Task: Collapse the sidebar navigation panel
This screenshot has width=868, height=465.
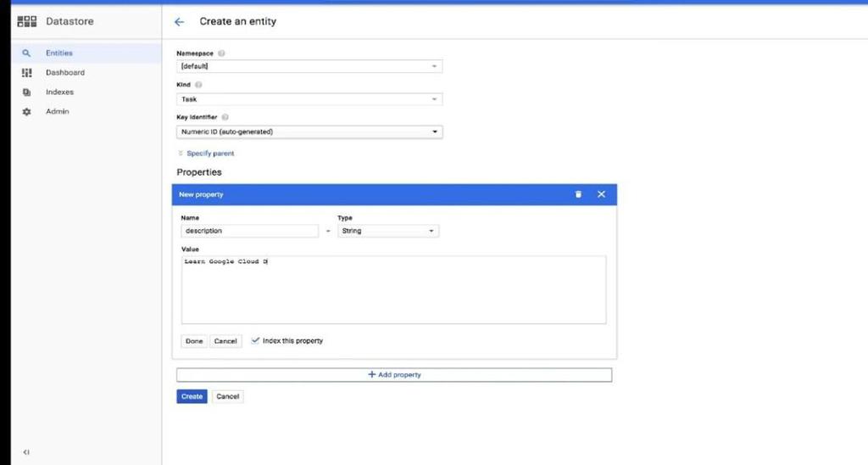Action: point(26,452)
